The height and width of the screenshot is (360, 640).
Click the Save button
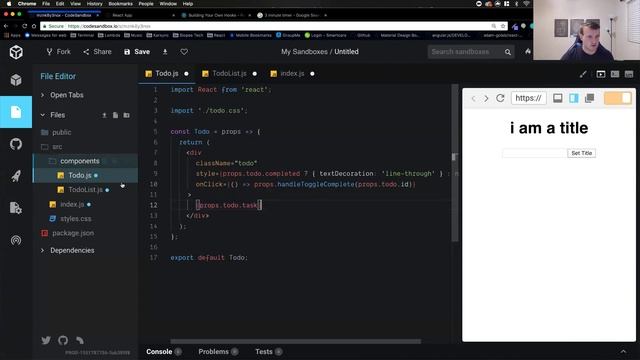coord(137,52)
